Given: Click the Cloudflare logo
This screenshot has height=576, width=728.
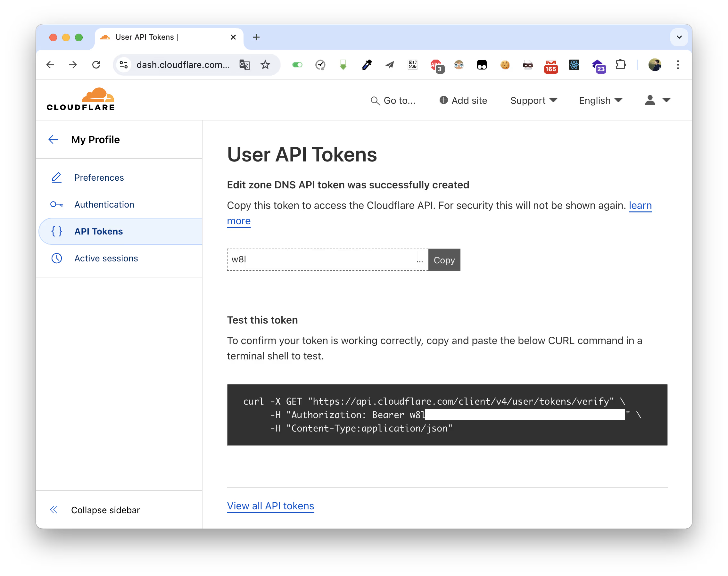Looking at the screenshot, I should click(81, 99).
